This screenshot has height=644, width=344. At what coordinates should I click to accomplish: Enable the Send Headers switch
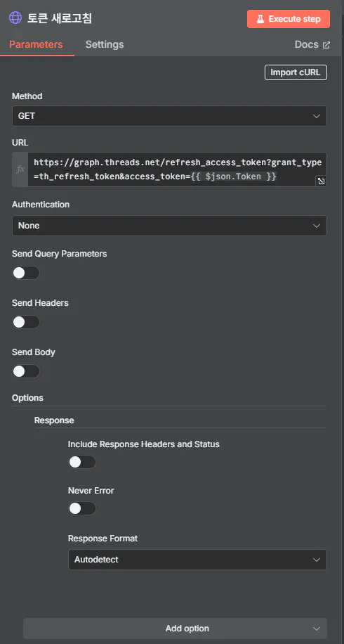coord(26,322)
